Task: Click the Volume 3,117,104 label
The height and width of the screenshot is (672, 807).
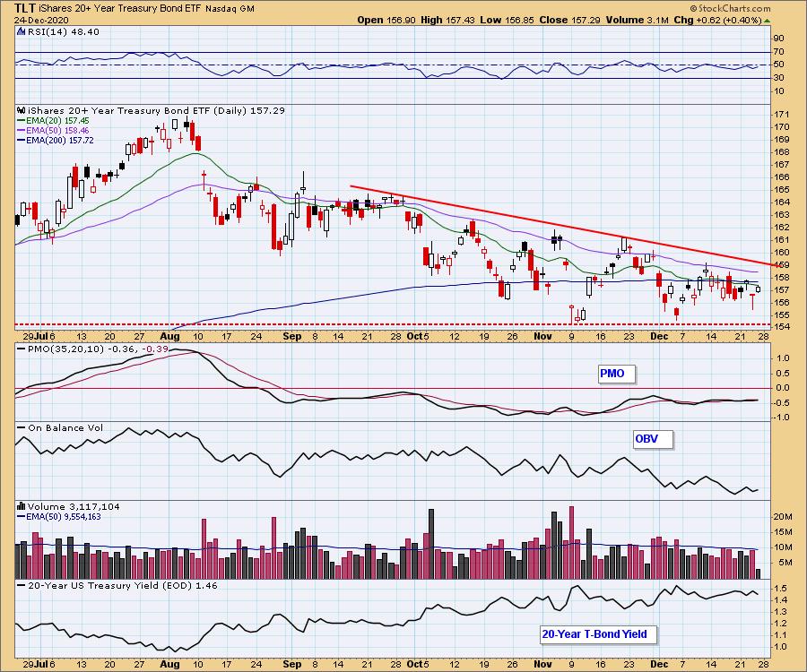Action: (74, 506)
